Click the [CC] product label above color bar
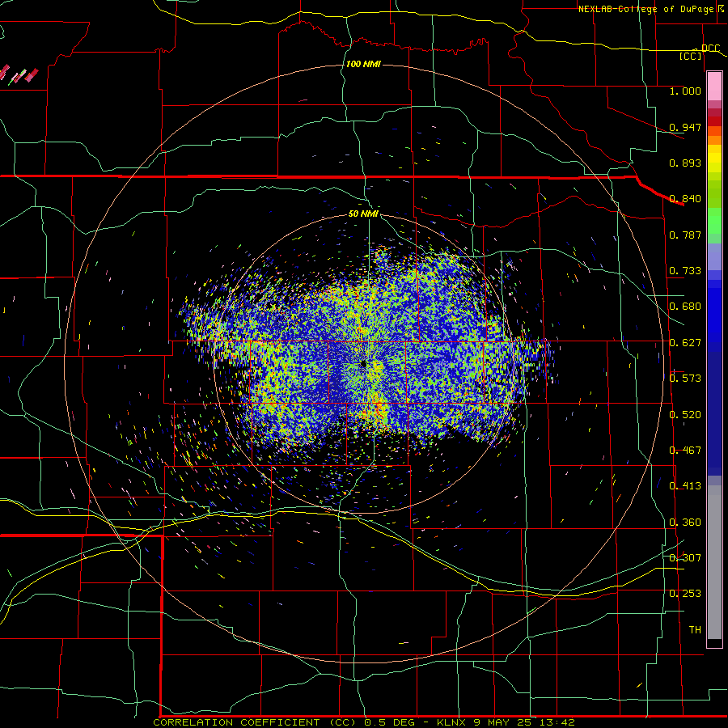Image resolution: width=728 pixels, height=728 pixels. tap(691, 56)
